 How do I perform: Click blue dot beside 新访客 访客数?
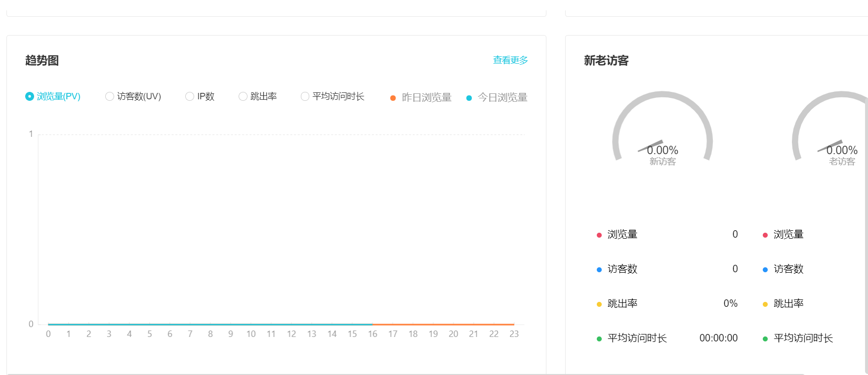599,270
